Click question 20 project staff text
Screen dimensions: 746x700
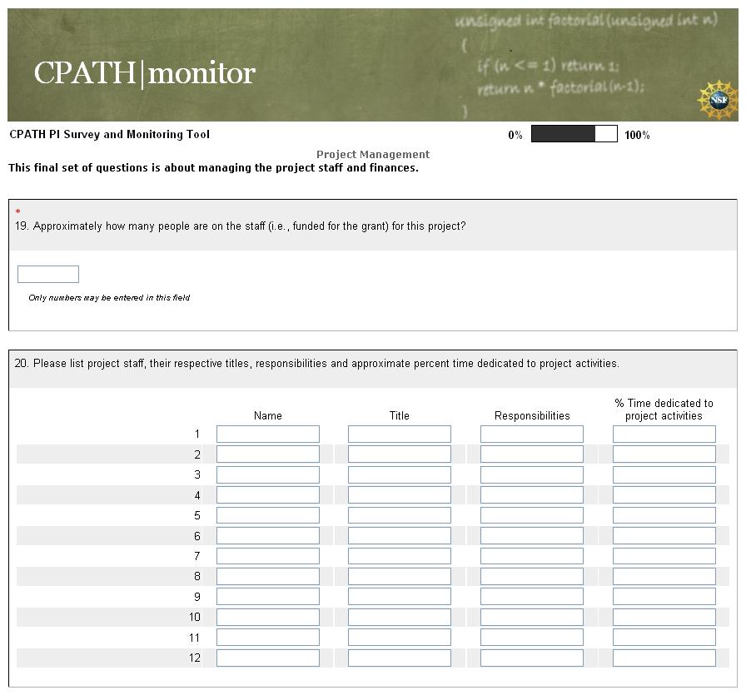coord(317,363)
